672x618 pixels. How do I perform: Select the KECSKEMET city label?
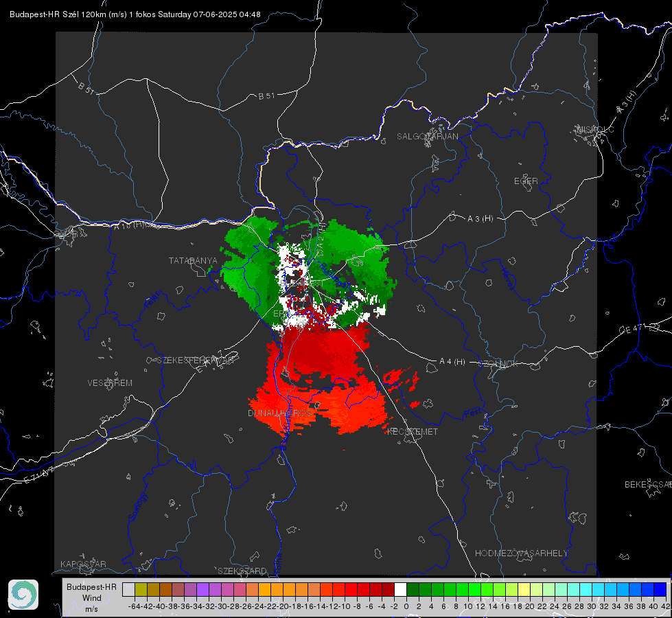point(413,432)
